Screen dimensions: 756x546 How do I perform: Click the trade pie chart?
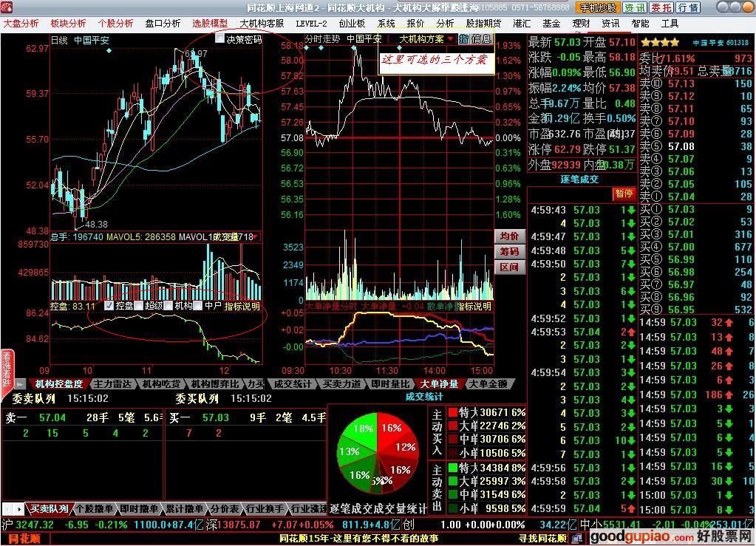378,453
